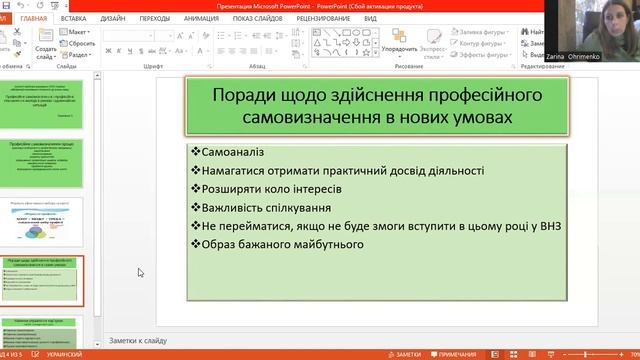Switch to Normal view in status bar

(x=495, y=354)
